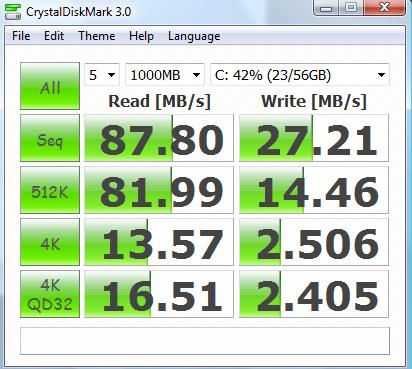Click the Seq write result 27.21
This screenshot has height=369, width=412.
tap(314, 138)
